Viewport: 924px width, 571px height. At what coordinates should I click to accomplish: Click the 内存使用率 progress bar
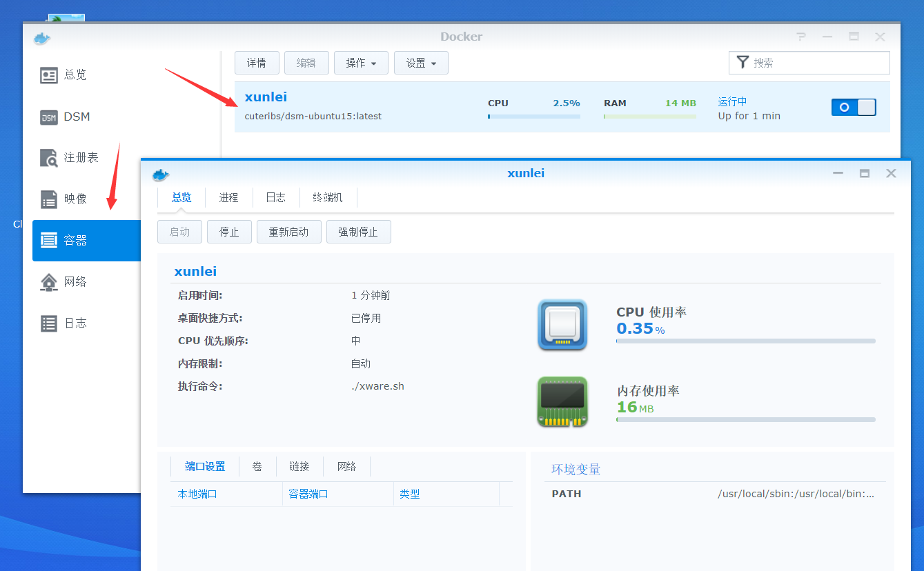pyautogui.click(x=746, y=419)
